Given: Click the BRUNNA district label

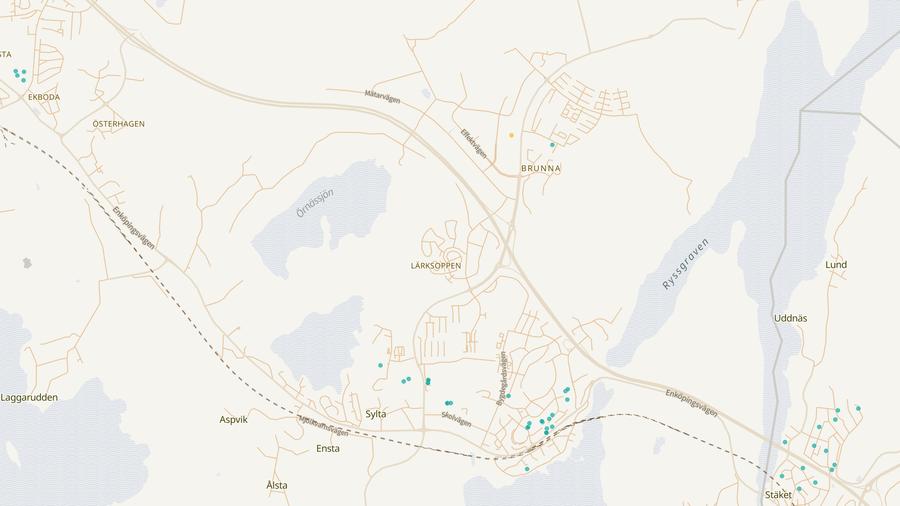Looking at the screenshot, I should [x=540, y=169].
